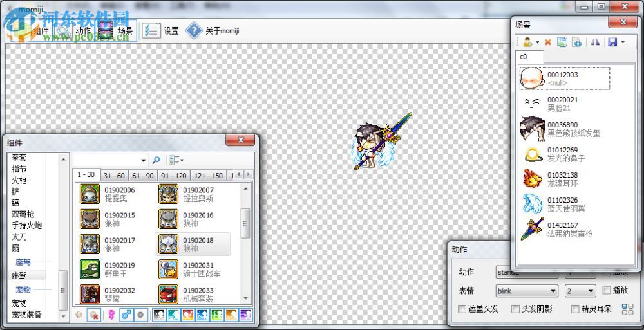
Task: Click the search magnifier icon in 组件 panel
Action: 156,160
